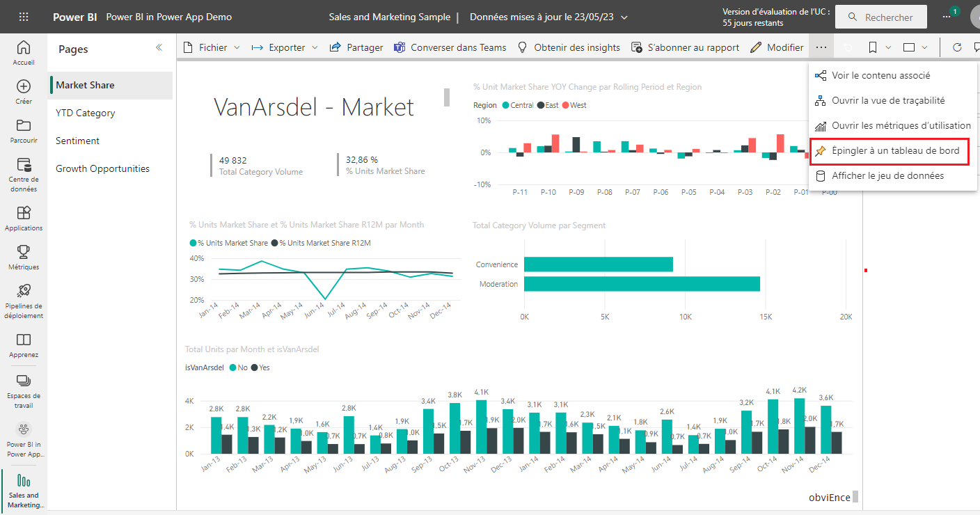
Task: Select Sales and Marketing report in sidebar
Action: [x=24, y=491]
